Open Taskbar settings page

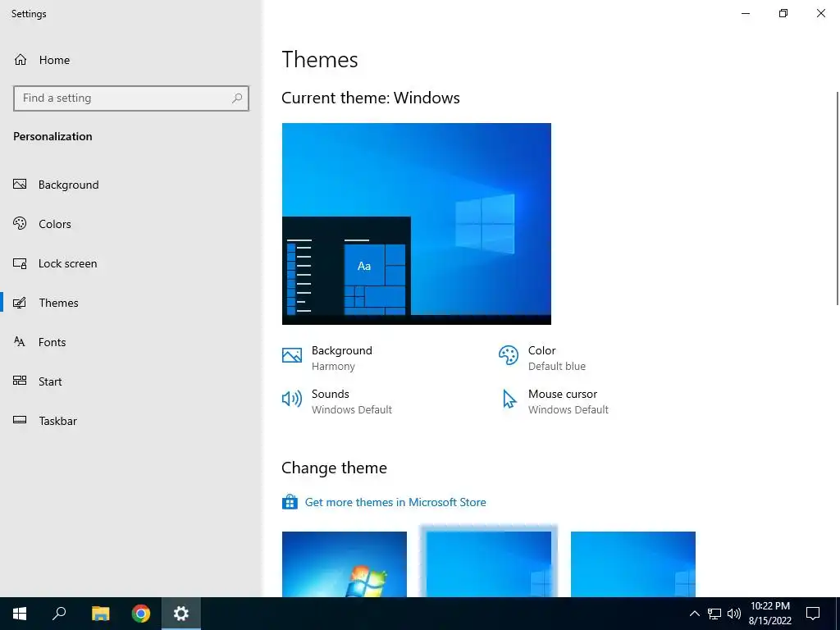[130, 421]
